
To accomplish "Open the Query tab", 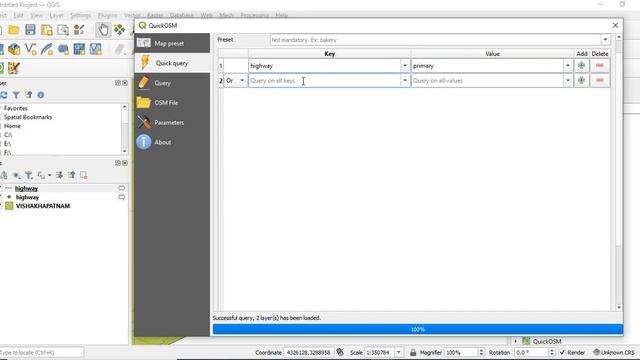I will [x=172, y=83].
